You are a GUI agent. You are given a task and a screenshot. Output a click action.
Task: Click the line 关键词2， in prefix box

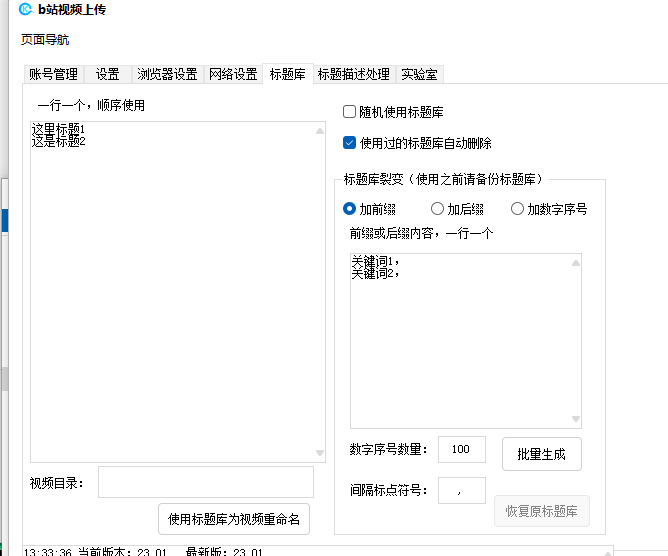pos(375,273)
